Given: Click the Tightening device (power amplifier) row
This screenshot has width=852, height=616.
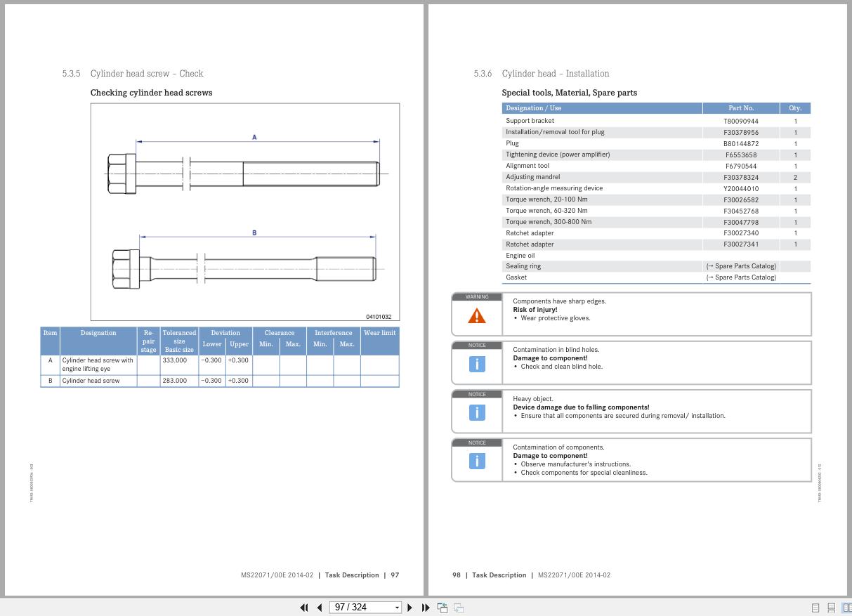Looking at the screenshot, I should click(x=656, y=155).
